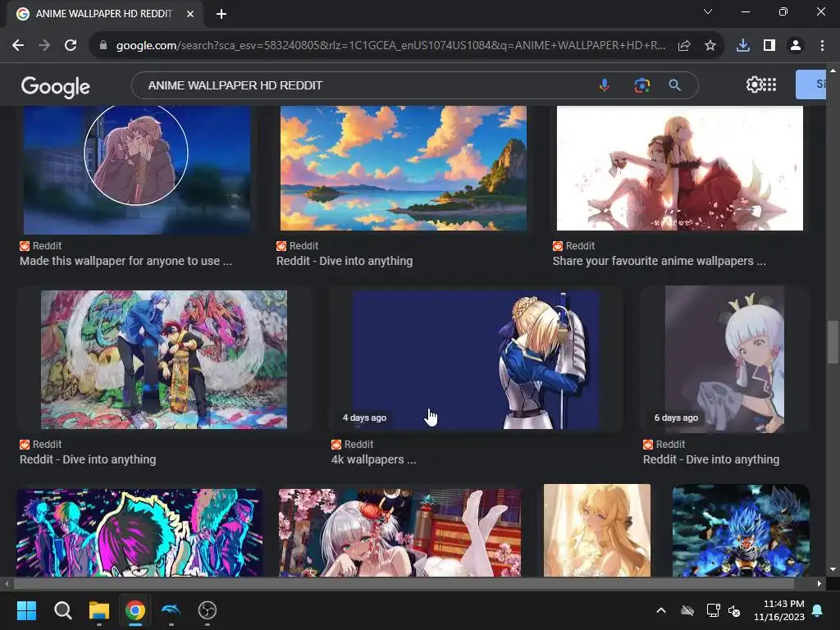Close the ANIME WALLPAPER HD REDDIT tab
Screen dimensions: 840x630
pyautogui.click(x=190, y=14)
